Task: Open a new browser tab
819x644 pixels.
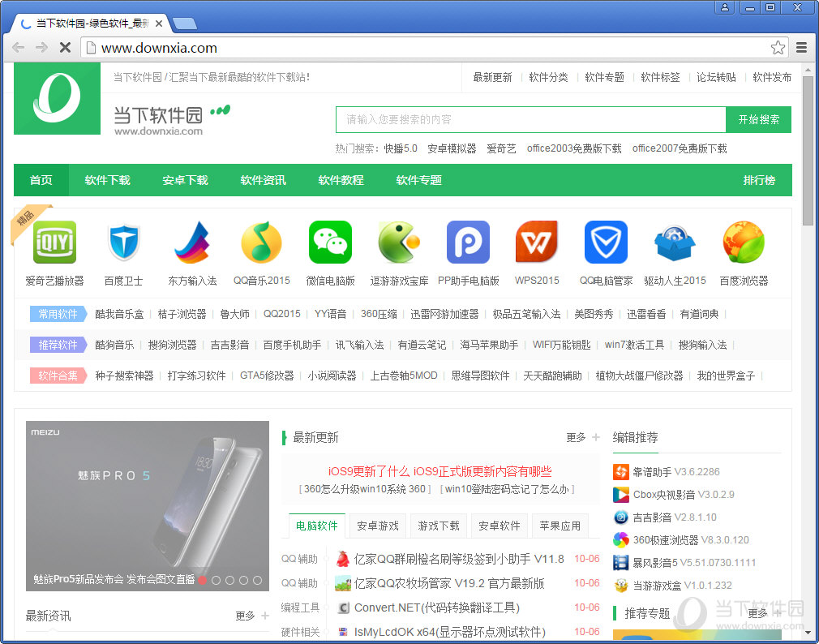Action: (184, 24)
